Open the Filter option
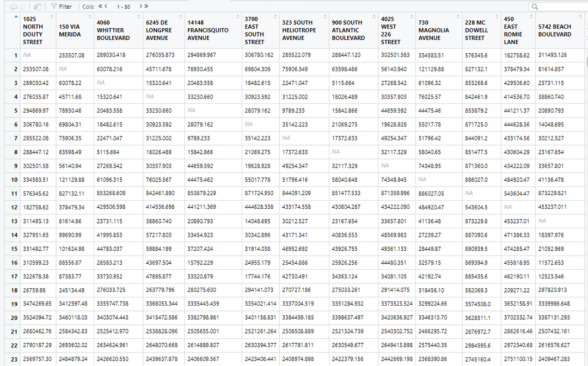588x366 pixels. click(x=61, y=7)
